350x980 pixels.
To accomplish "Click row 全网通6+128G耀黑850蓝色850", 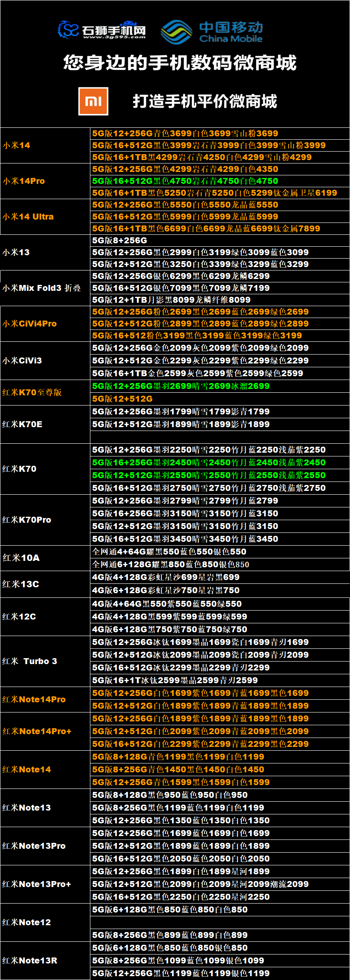I will click(220, 564).
